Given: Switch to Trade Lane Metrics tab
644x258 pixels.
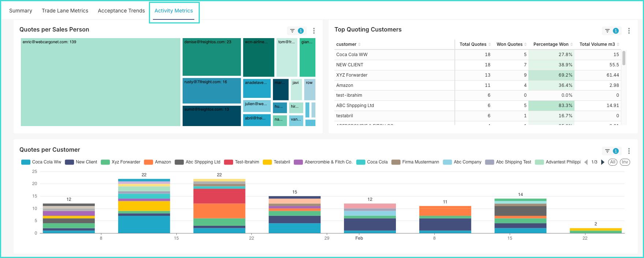Looking at the screenshot, I should (65, 11).
